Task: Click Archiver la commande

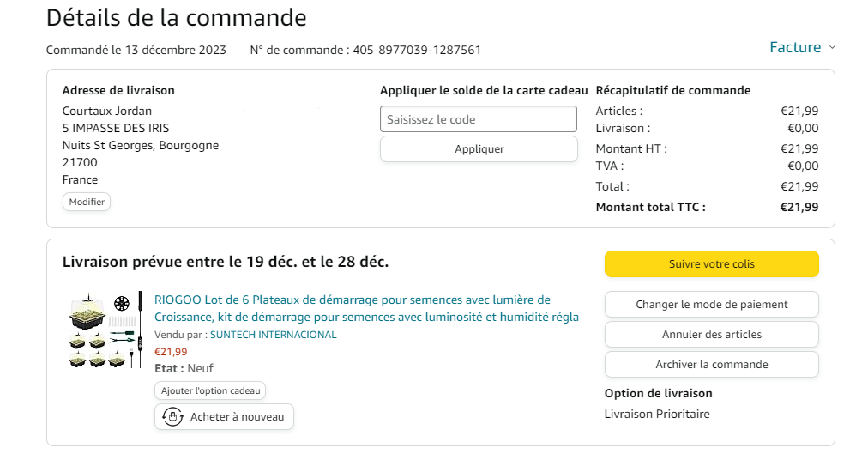Action: pos(711,365)
